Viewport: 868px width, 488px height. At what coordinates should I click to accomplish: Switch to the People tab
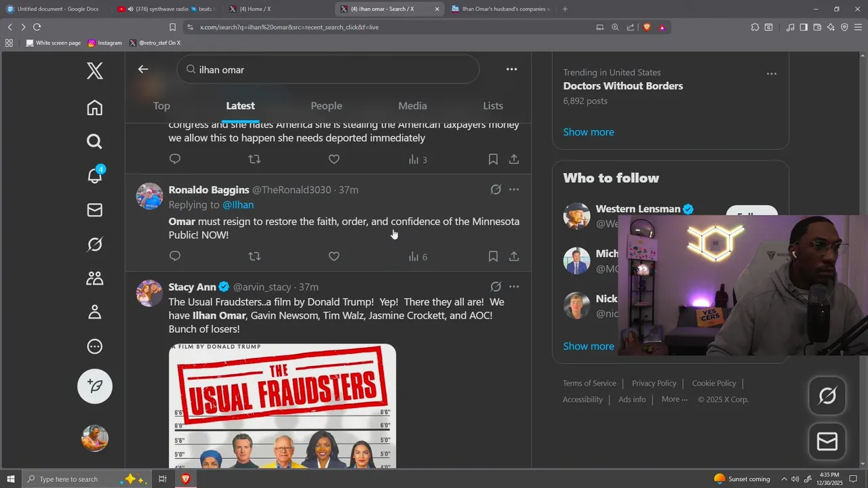coord(326,106)
